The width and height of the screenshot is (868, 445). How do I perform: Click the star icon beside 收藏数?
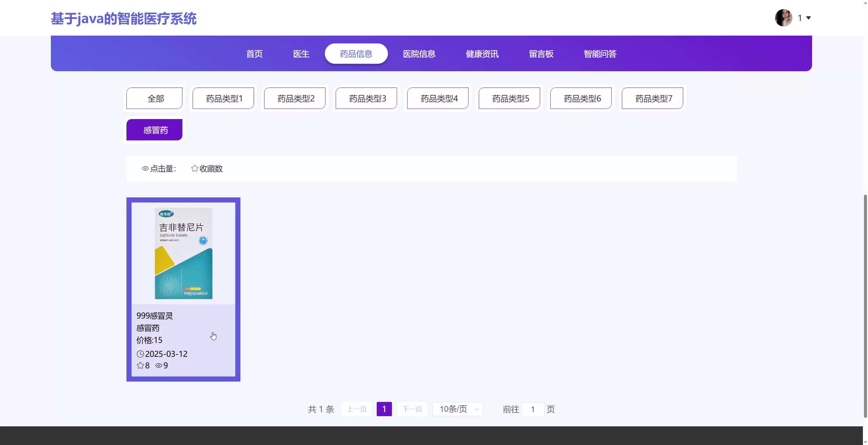pos(195,169)
